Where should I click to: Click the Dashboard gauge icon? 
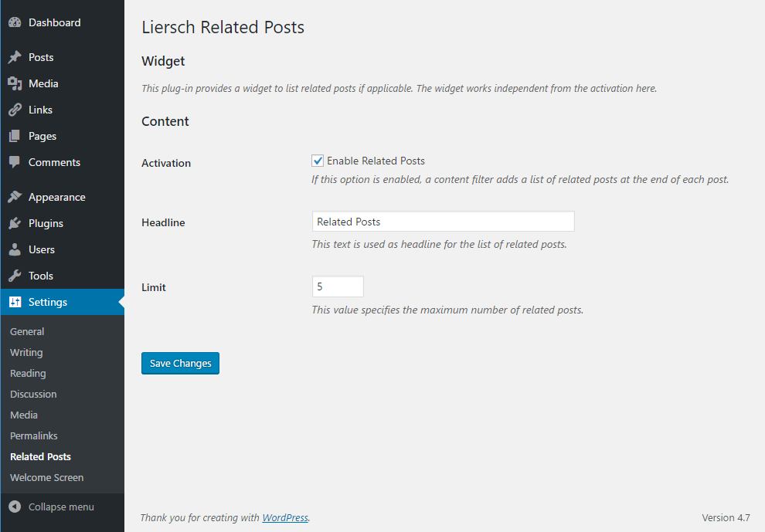point(15,22)
